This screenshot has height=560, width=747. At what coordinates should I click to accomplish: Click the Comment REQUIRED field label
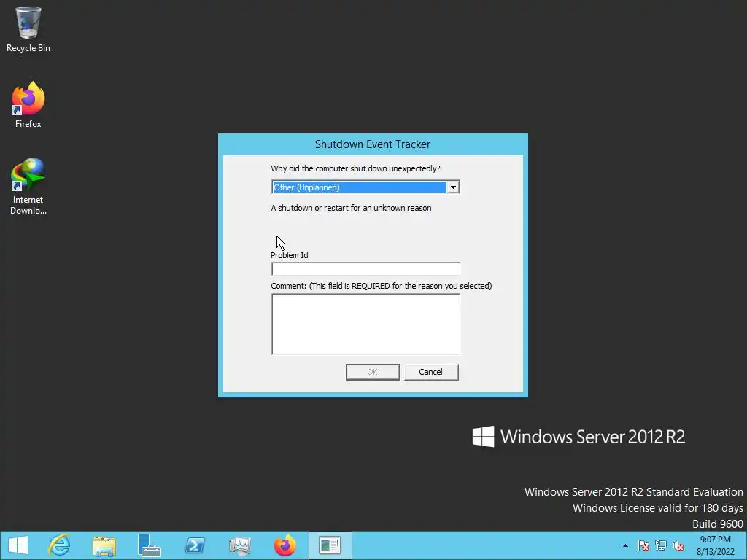(x=381, y=286)
